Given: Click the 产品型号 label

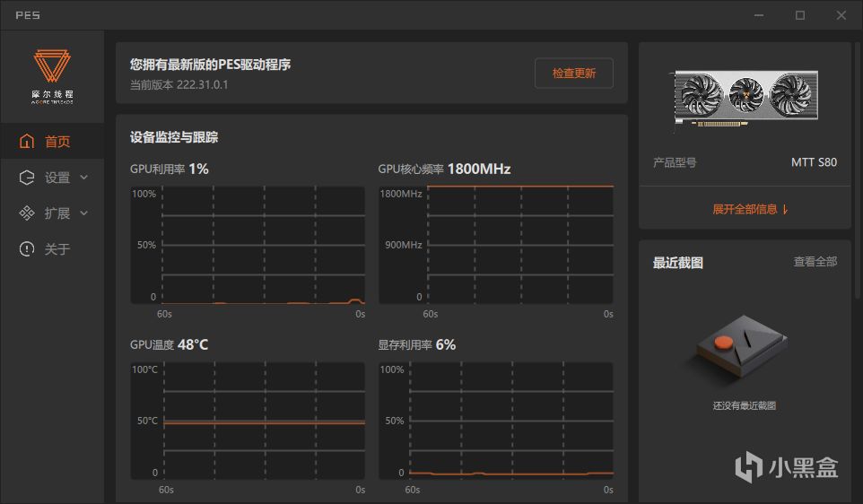Looking at the screenshot, I should (x=675, y=163).
